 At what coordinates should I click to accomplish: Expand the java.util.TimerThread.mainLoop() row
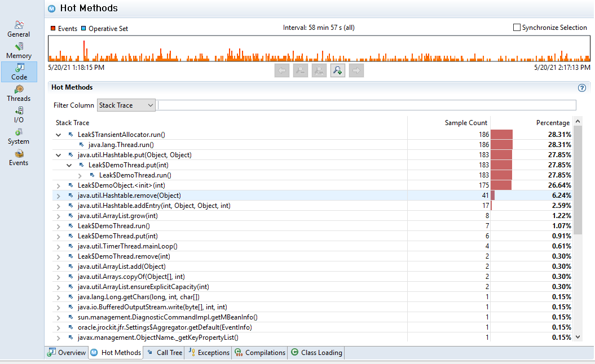[59, 246]
